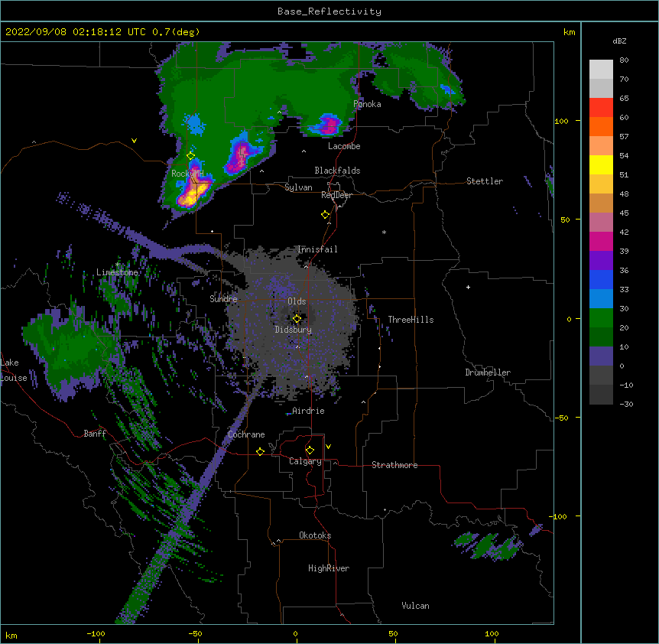
Task: Click the Strathmore town label
Action: click(x=394, y=465)
